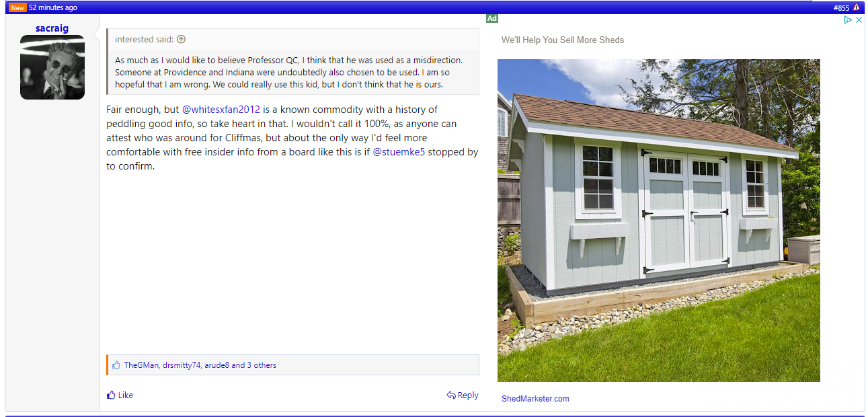Screen dimensions: 868x417
Task: Open sacraig's avatar picture
Action: pyautogui.click(x=52, y=67)
